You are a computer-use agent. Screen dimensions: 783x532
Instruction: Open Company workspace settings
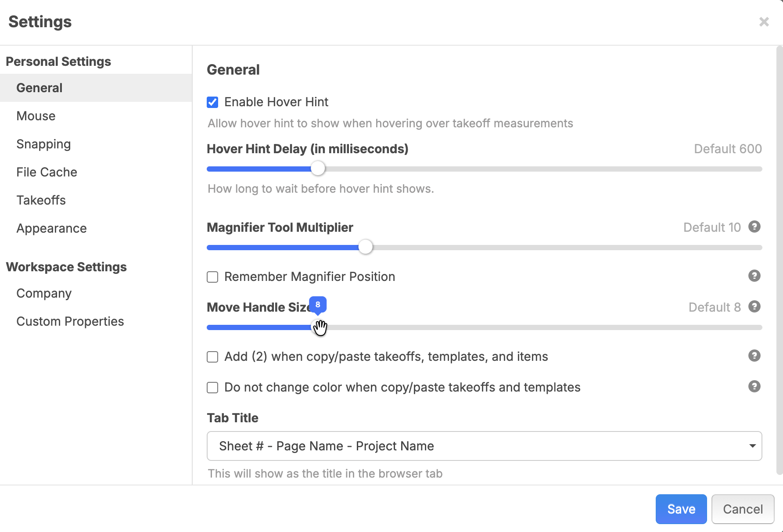coord(44,293)
